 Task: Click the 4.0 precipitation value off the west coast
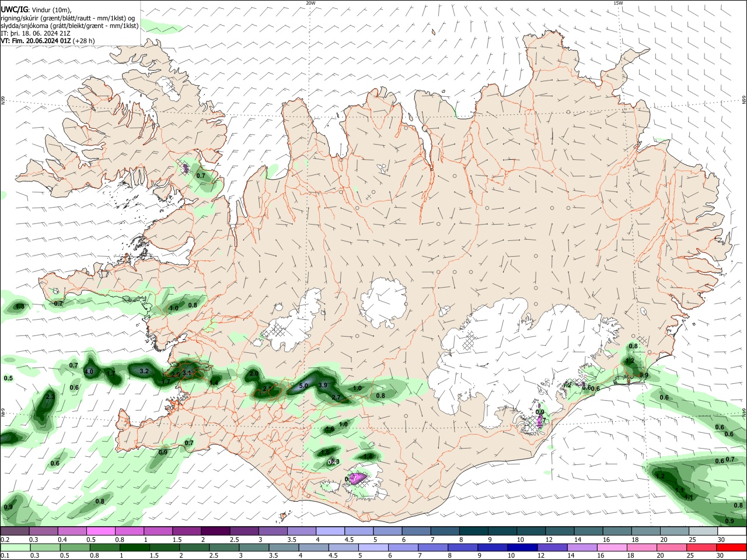(x=89, y=372)
